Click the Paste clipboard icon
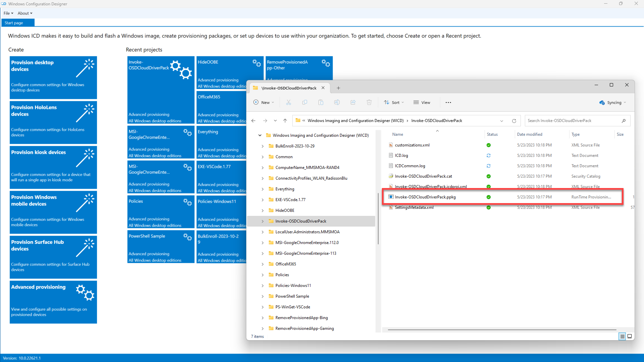This screenshot has height=362, width=644. [320, 103]
